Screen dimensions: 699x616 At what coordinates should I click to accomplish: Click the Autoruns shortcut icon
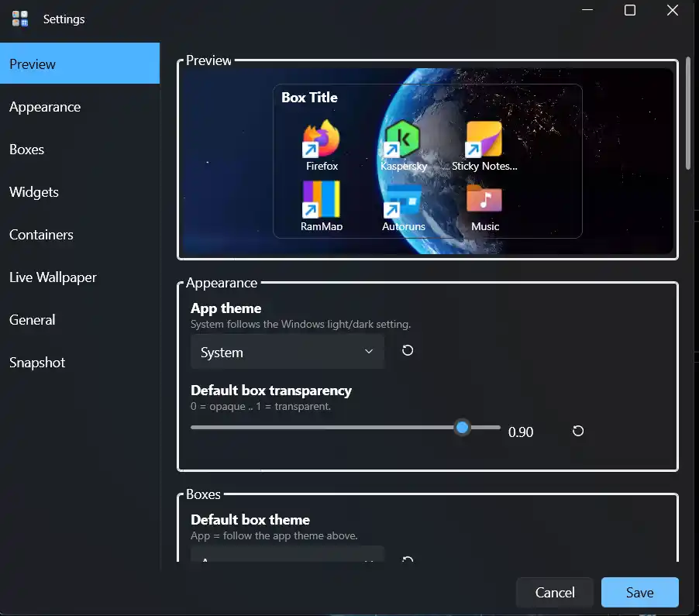(402, 201)
